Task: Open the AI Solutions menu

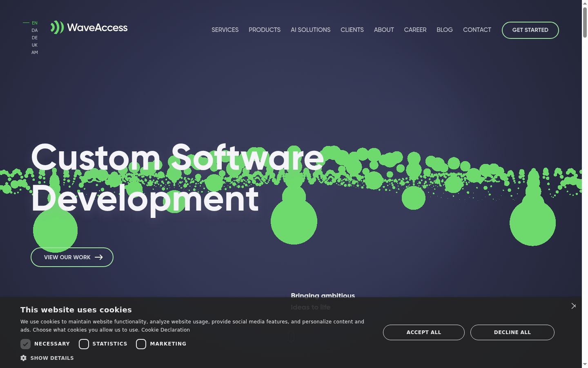Action: click(310, 30)
